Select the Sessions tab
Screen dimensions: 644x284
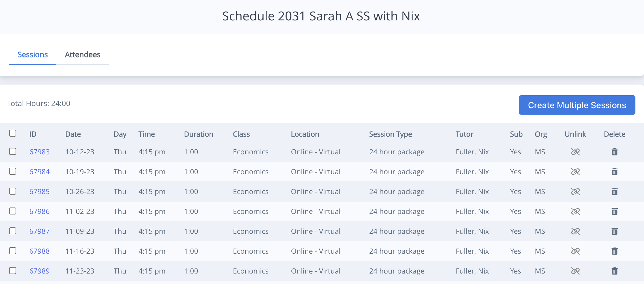click(32, 54)
